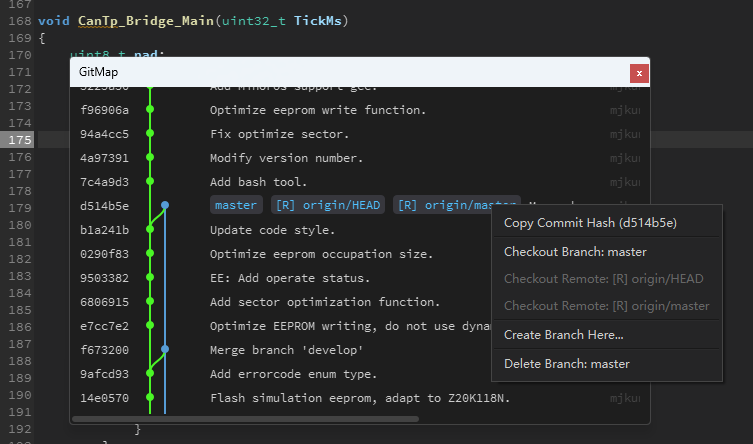
Task: Click green graph node of commit 4a97391
Action: point(150,157)
